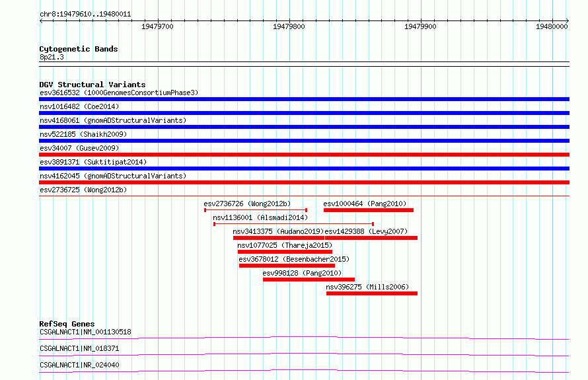The width and height of the screenshot is (588, 380).
Task: Open esv1429388 (Levy2007) label
Action: 366,231
